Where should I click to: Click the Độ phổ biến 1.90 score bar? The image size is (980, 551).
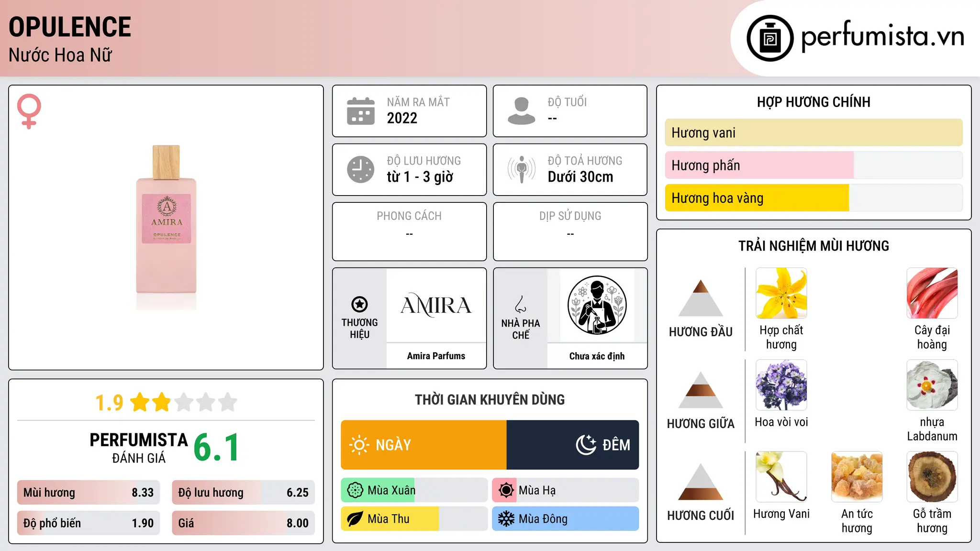click(x=89, y=523)
